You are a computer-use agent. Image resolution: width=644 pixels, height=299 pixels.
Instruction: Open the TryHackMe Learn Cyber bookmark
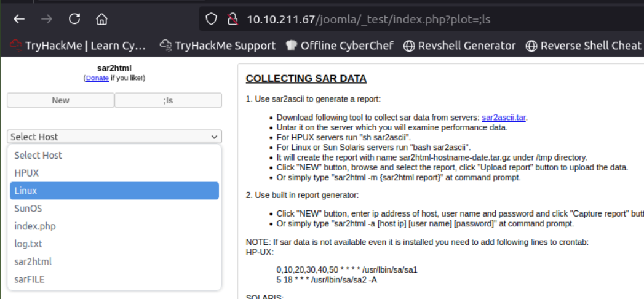pyautogui.click(x=79, y=46)
